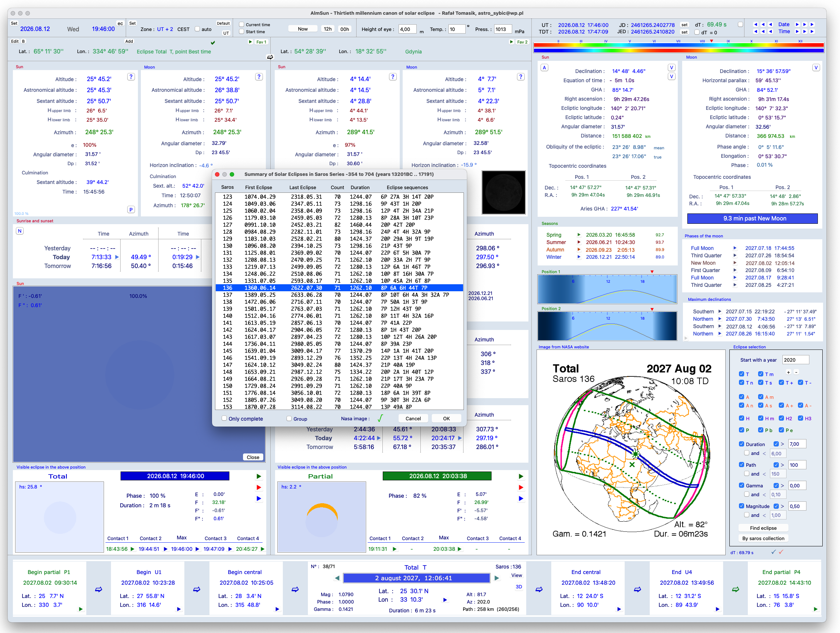Screen dimensions: 840x633
Task: Click the minus button in Eclipse selection
Action: point(796,372)
